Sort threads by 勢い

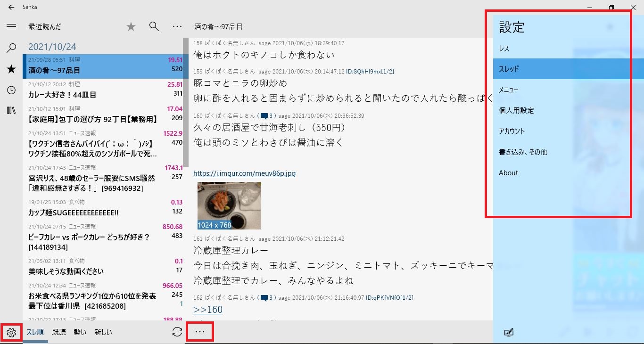pyautogui.click(x=80, y=332)
